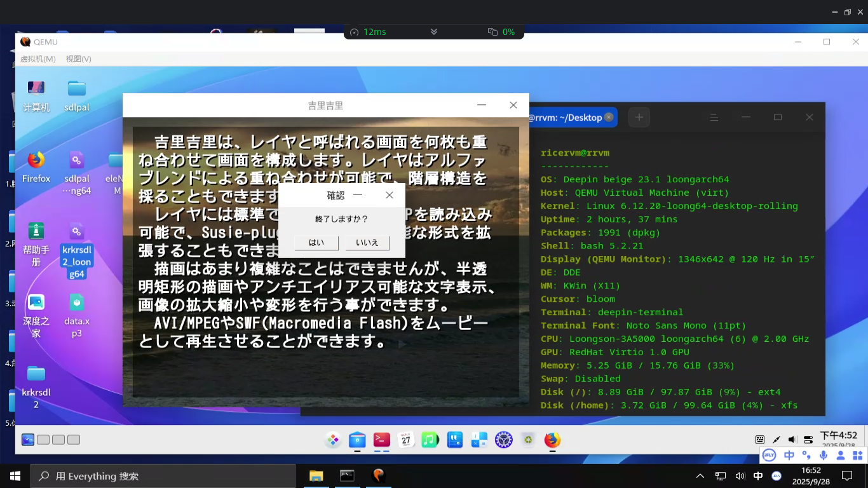Click the 12ms latency indicator in the overlay
This screenshot has width=868, height=488.
(369, 32)
